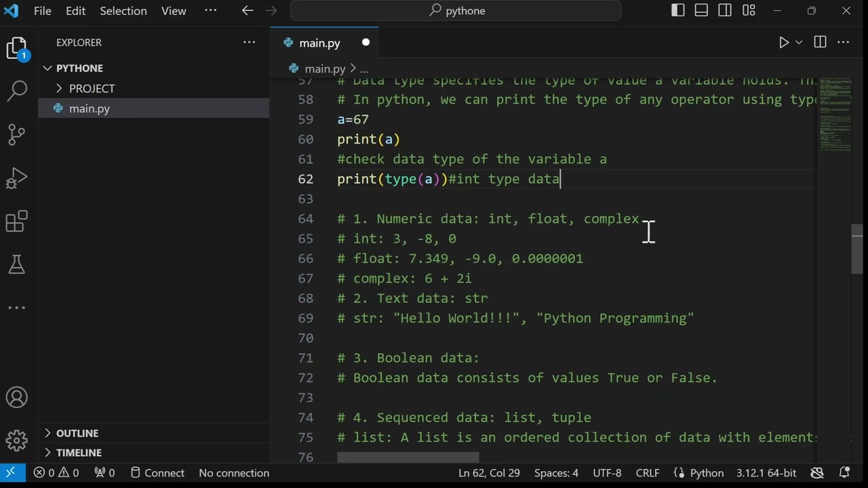
Task: Open Explorer Views and More Actions
Action: (x=250, y=43)
